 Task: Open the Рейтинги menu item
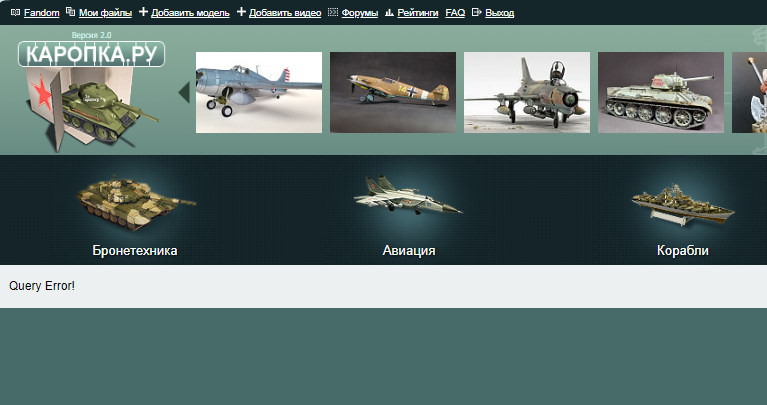pos(417,13)
